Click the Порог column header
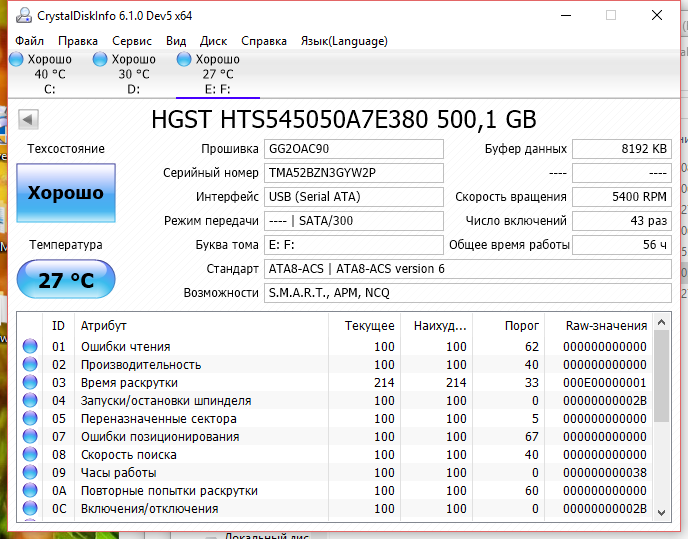The width and height of the screenshot is (688, 539). coord(508,326)
